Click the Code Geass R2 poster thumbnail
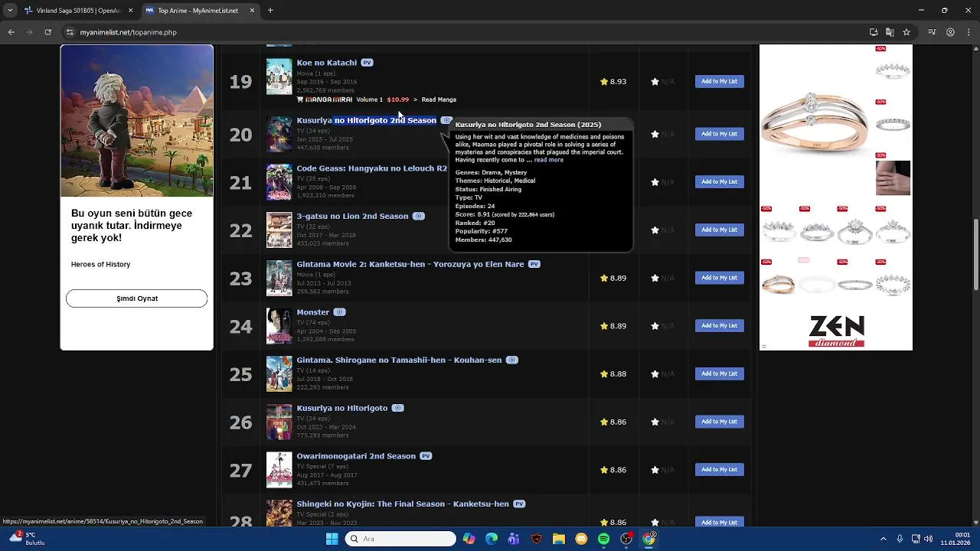The height and width of the screenshot is (551, 980). (x=279, y=182)
